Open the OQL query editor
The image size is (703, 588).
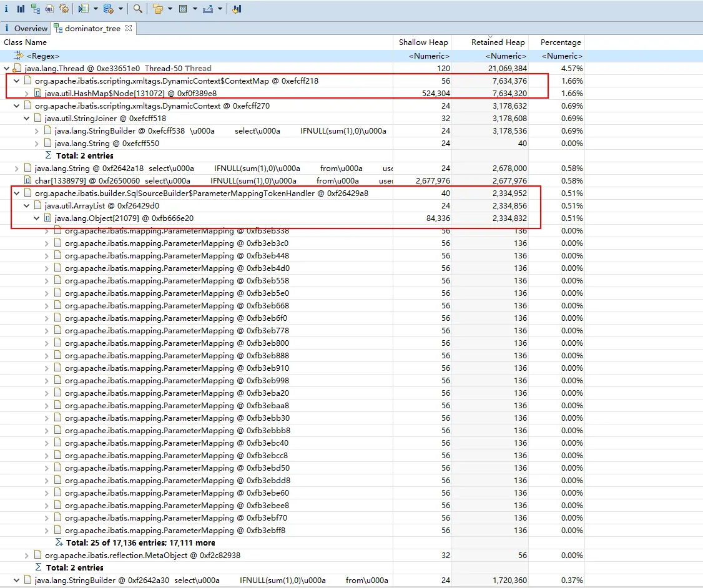49,9
